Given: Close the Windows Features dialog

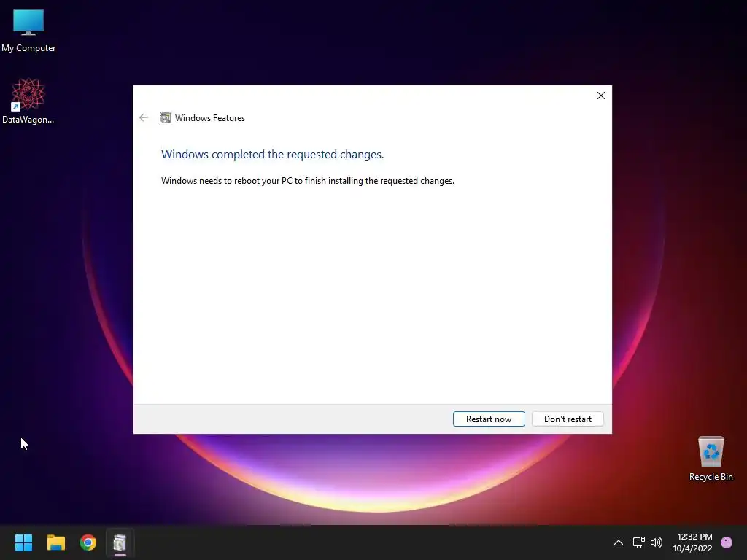Looking at the screenshot, I should (x=601, y=96).
